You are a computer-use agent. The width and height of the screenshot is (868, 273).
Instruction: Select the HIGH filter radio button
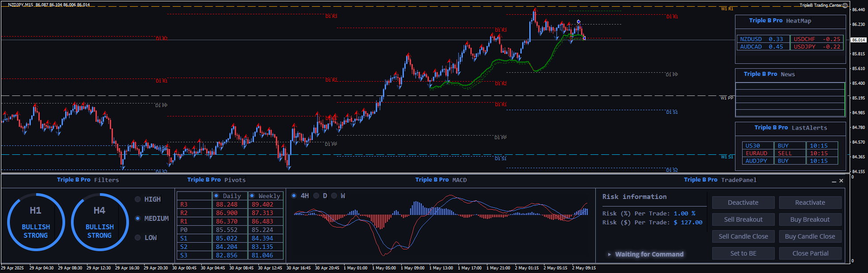pos(138,199)
